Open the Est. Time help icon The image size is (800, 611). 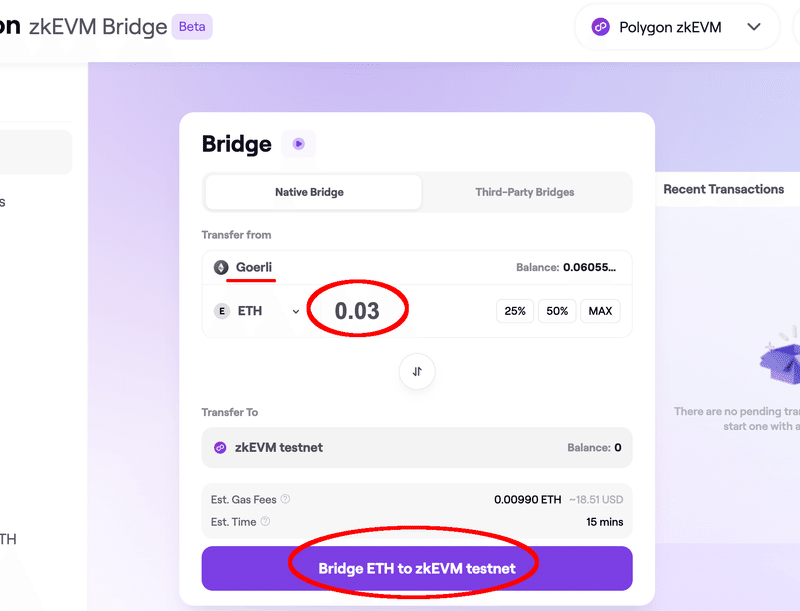[x=265, y=522]
